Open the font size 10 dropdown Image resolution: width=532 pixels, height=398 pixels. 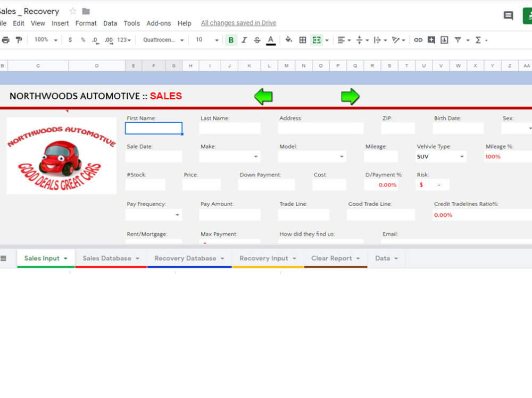pyautogui.click(x=207, y=40)
